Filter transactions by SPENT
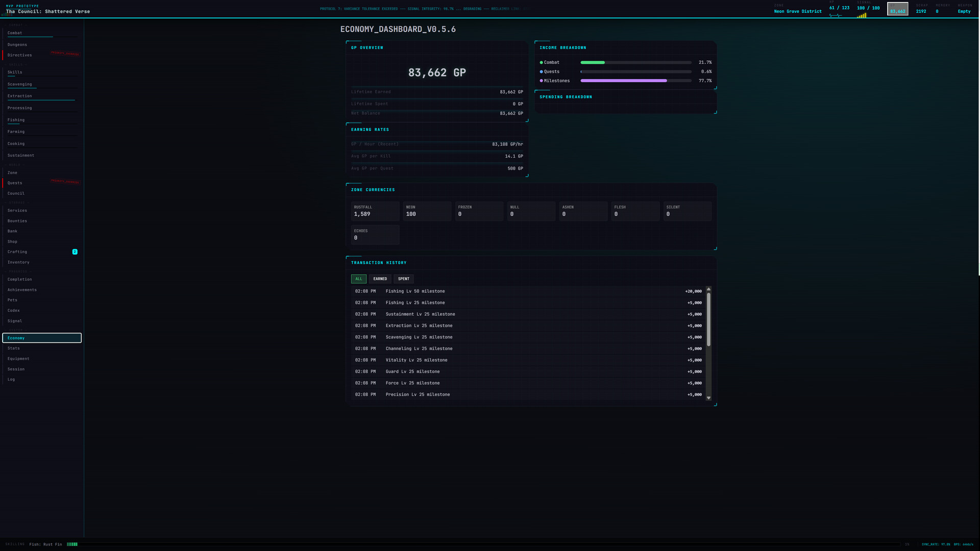 coord(403,279)
